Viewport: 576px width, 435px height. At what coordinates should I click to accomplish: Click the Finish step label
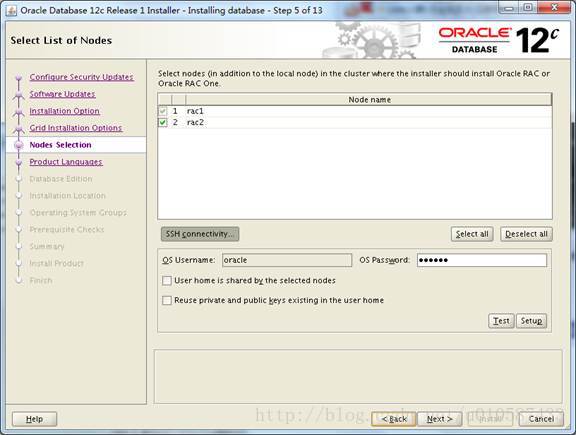tap(41, 280)
